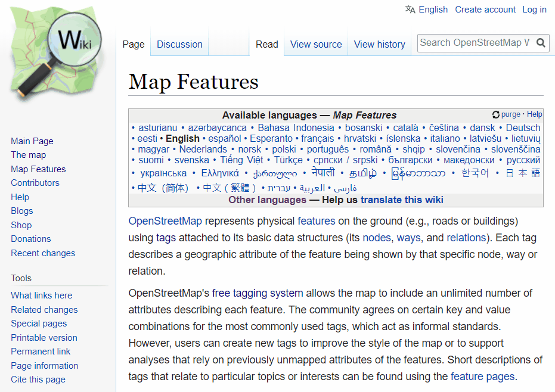
Task: Open the View history tab
Action: 379,44
